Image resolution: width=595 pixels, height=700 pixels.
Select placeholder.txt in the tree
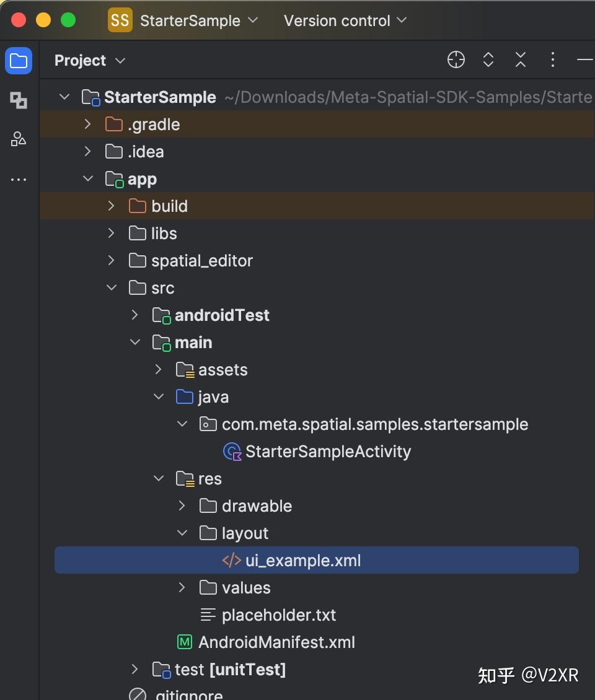[x=279, y=615]
